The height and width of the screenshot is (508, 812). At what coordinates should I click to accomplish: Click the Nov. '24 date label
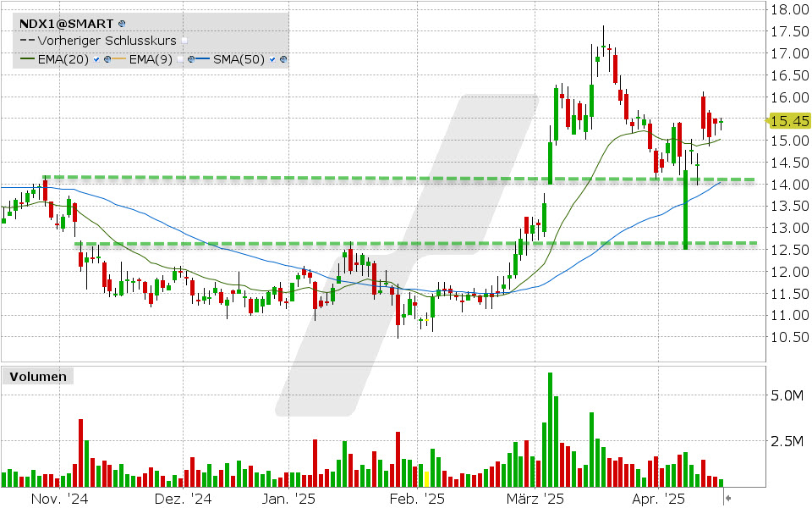coord(59,499)
